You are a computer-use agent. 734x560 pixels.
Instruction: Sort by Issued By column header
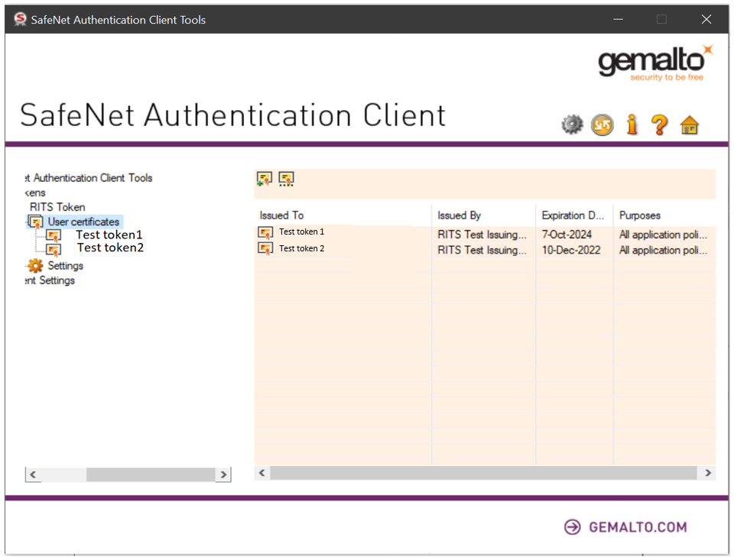(459, 215)
